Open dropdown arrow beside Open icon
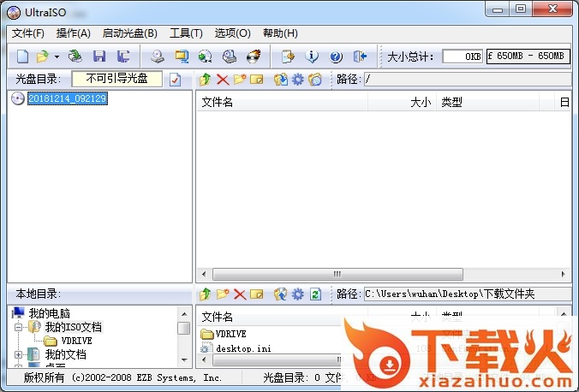The height and width of the screenshot is (392, 579). pyautogui.click(x=57, y=56)
